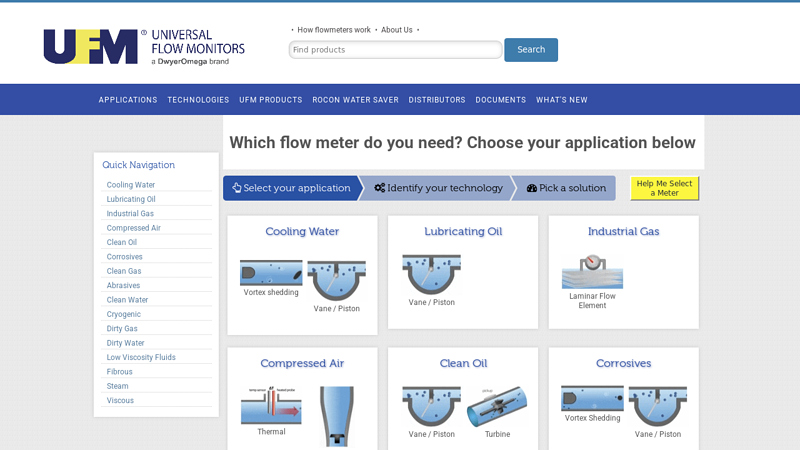Open Clean Oil card heading

[x=463, y=363]
